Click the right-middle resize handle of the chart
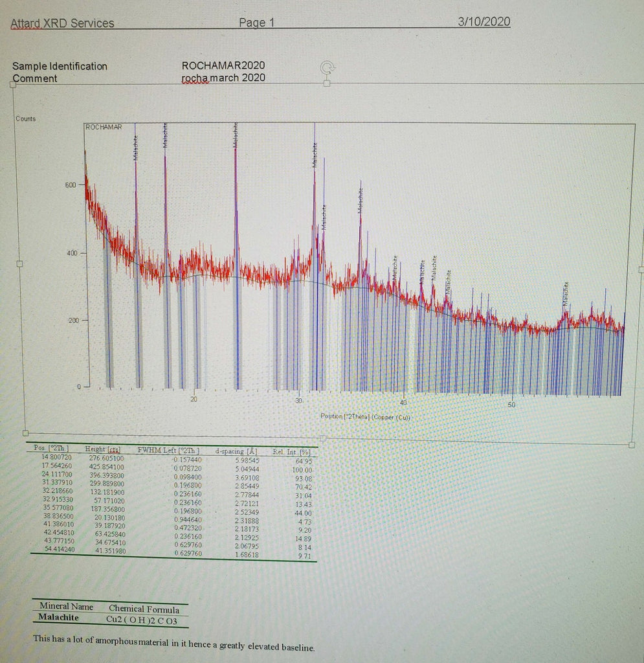 coord(640,269)
